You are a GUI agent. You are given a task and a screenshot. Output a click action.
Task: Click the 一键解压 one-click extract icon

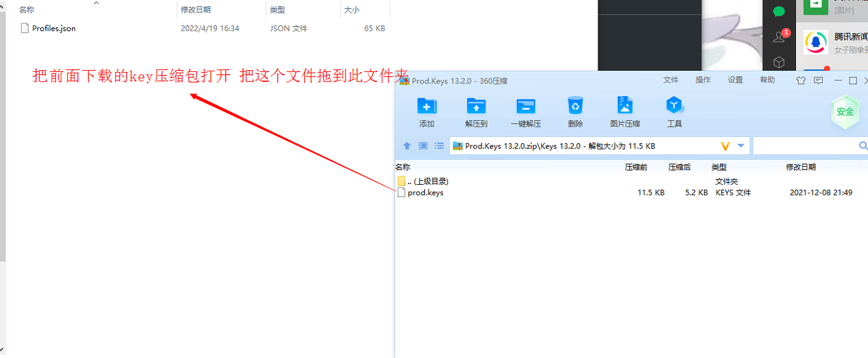tap(526, 106)
